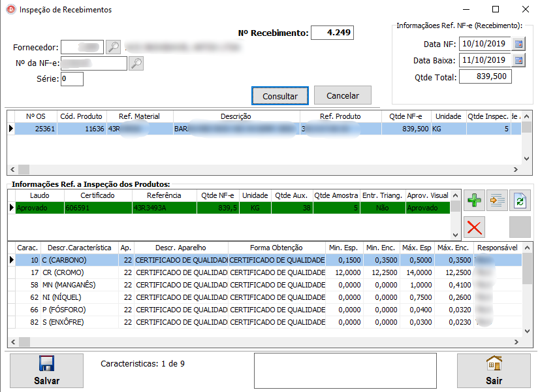The height and width of the screenshot is (392, 540).
Task: Open the Data Baixa calendar picker
Action: pyautogui.click(x=518, y=60)
